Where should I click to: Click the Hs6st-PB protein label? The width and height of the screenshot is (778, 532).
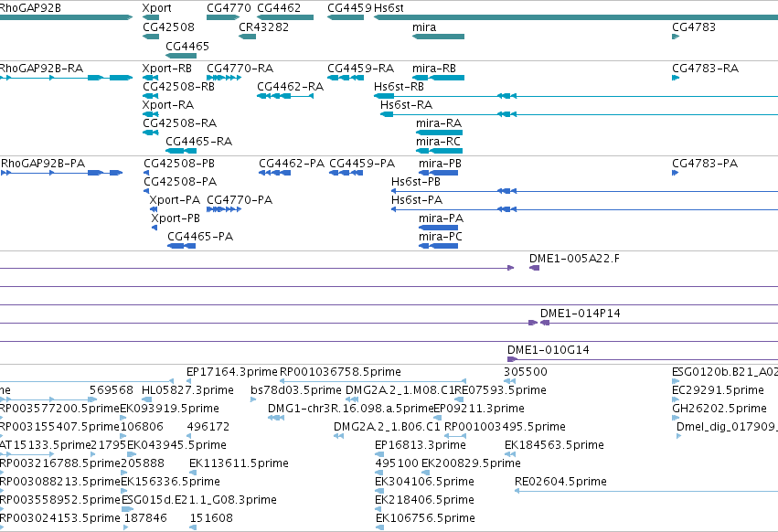416,181
